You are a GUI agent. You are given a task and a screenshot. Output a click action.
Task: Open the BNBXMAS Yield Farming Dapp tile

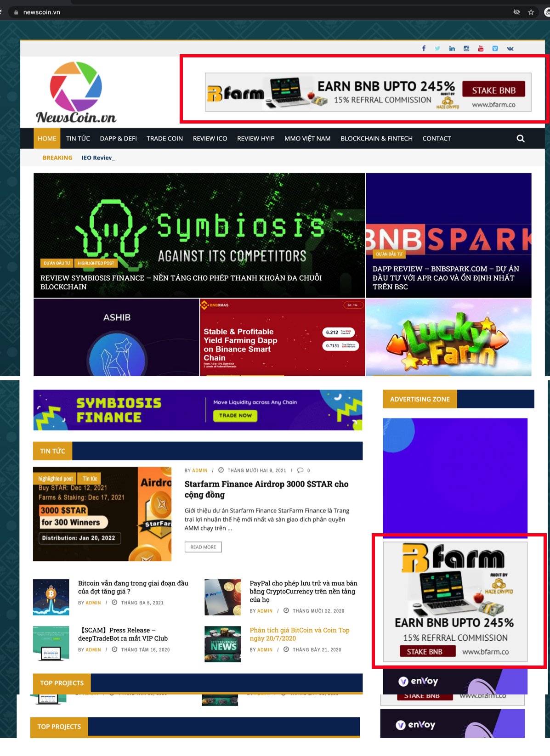click(282, 337)
